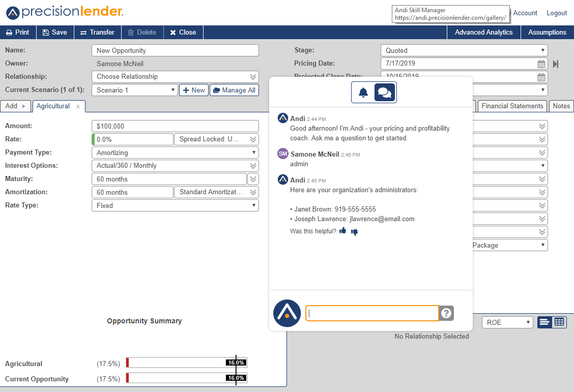The height and width of the screenshot is (392, 574).
Task: Select the Agricultural tab
Action: [53, 106]
